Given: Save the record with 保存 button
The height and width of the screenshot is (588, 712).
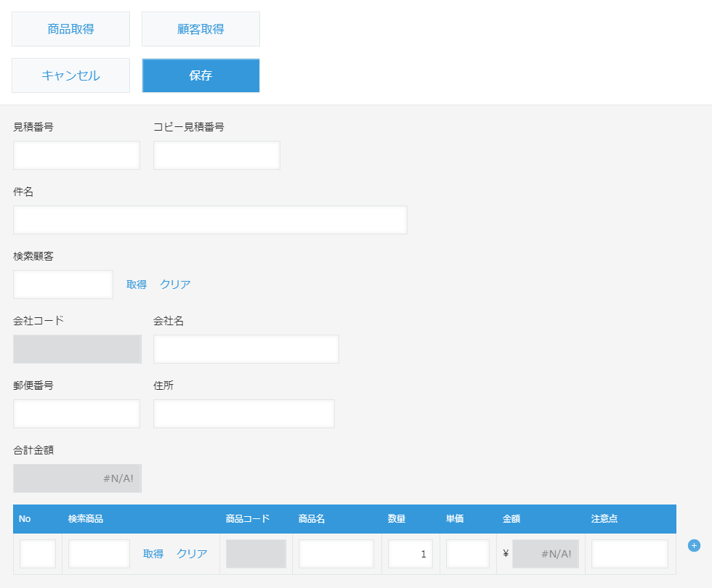Looking at the screenshot, I should coord(201,75).
